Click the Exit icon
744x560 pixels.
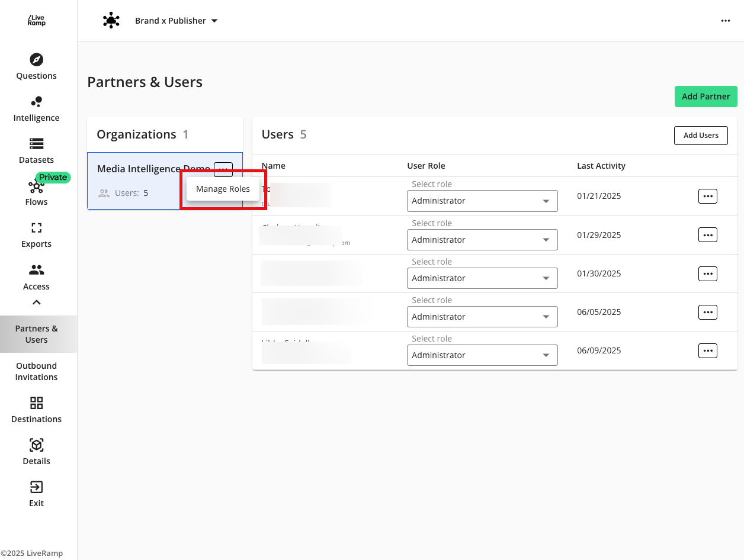36,487
